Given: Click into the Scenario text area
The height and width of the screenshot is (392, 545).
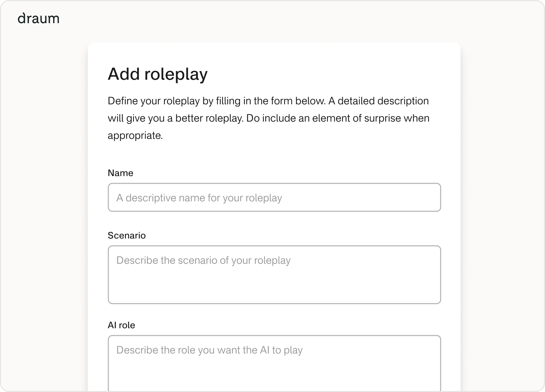Looking at the screenshot, I should click(274, 274).
